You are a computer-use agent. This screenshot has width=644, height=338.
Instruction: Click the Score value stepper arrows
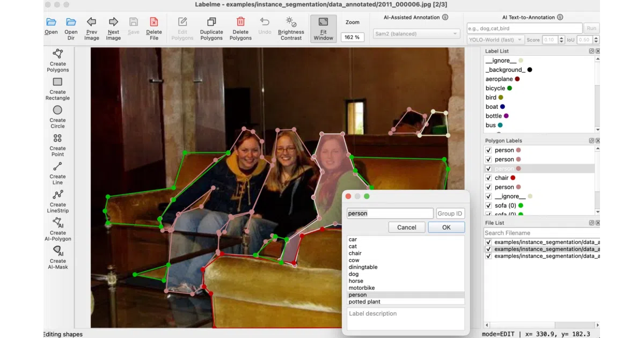[561, 40]
